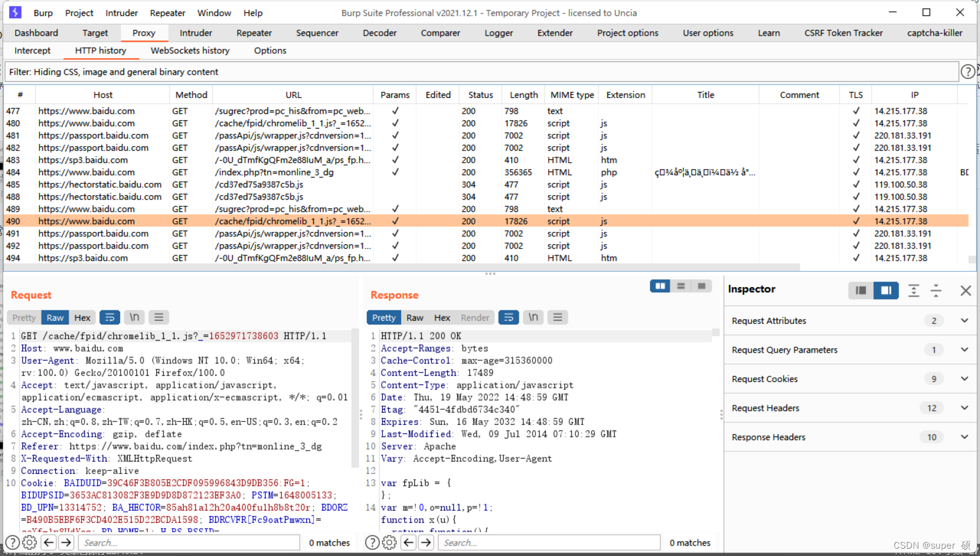Open Request search help icon
The image size is (980, 556).
point(12,543)
